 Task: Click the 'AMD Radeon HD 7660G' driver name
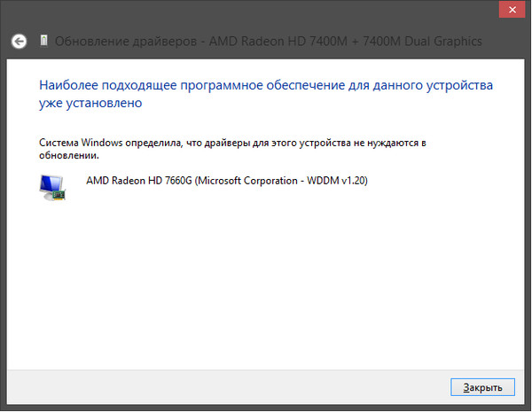[139, 181]
